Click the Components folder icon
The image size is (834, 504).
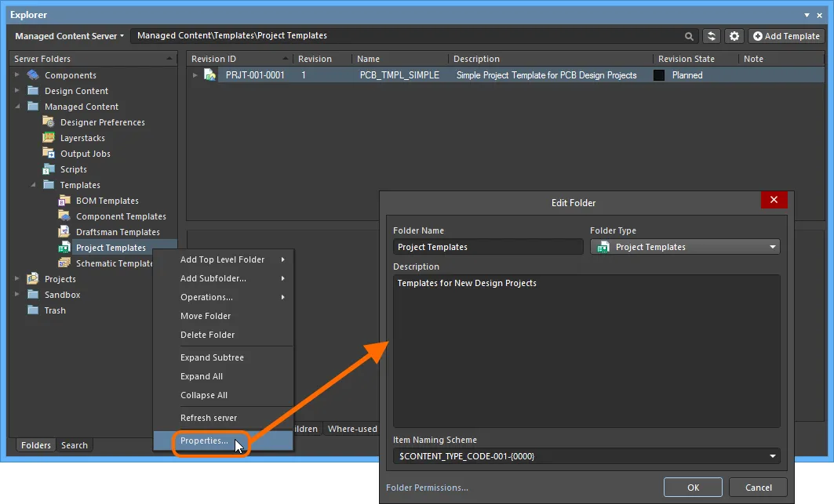pos(33,75)
